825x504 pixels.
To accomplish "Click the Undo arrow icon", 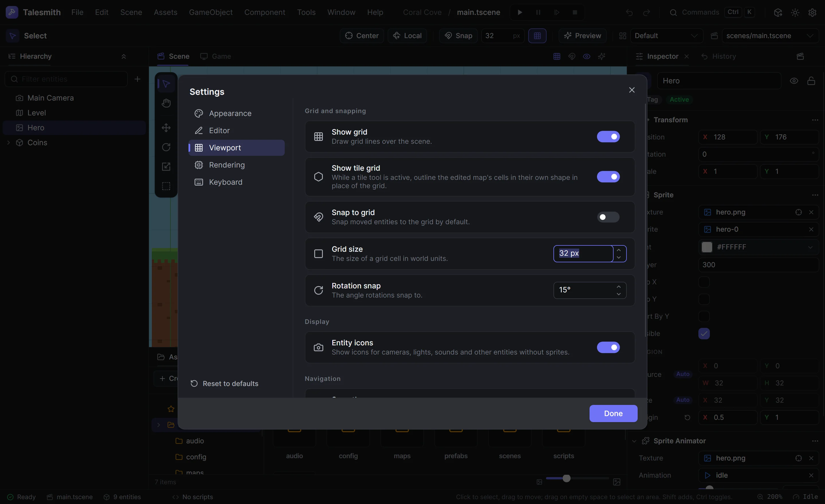I will coord(629,12).
